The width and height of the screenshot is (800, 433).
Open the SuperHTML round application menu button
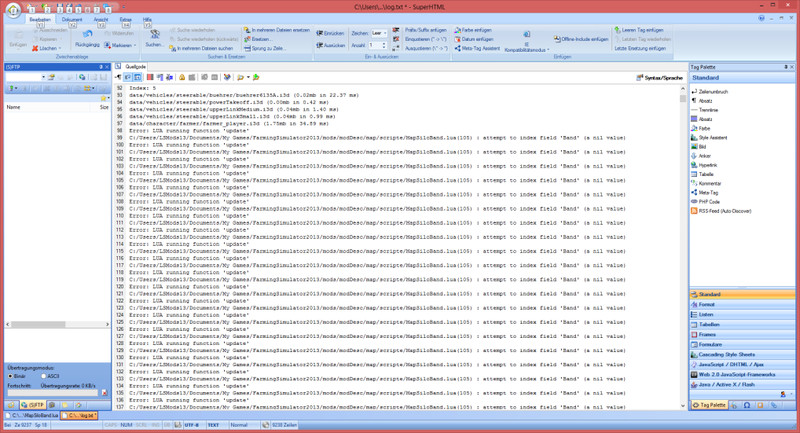pos(13,9)
